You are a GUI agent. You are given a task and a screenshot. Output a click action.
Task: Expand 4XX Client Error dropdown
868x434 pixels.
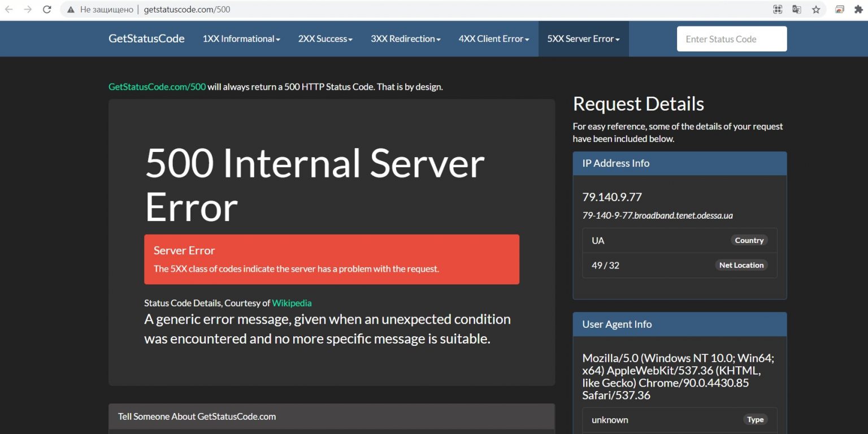pos(494,39)
